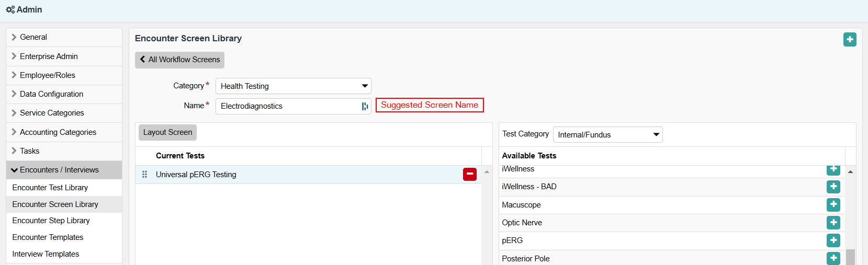This screenshot has height=265, width=868.
Task: Open the Category dropdown
Action: coord(293,86)
